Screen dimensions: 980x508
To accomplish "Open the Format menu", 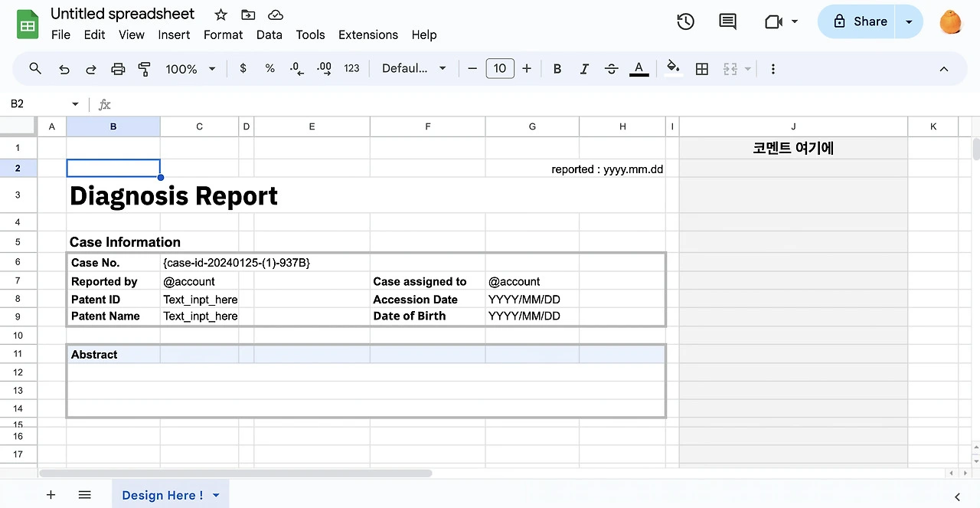I will (224, 34).
